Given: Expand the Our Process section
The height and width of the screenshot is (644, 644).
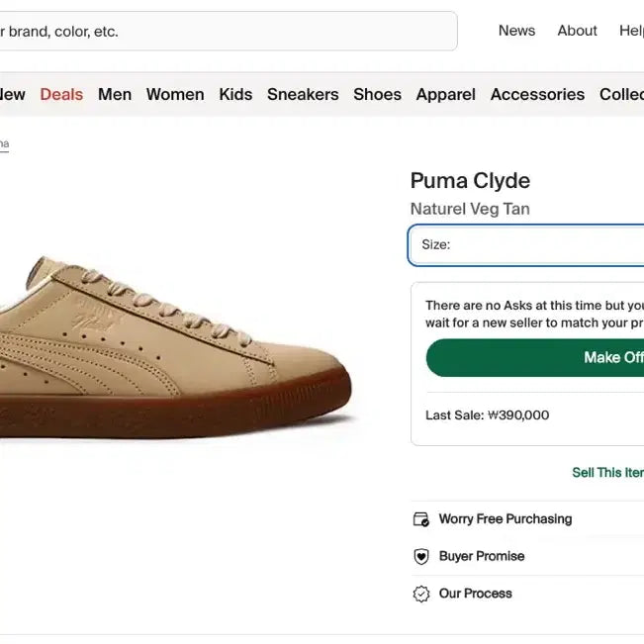Looking at the screenshot, I should pyautogui.click(x=528, y=594).
